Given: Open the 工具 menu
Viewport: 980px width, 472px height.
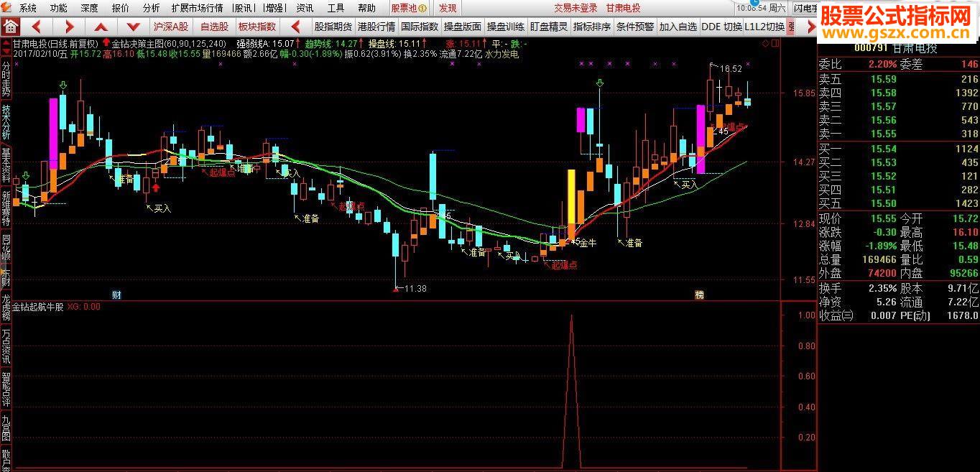Looking at the screenshot, I should coord(336,8).
